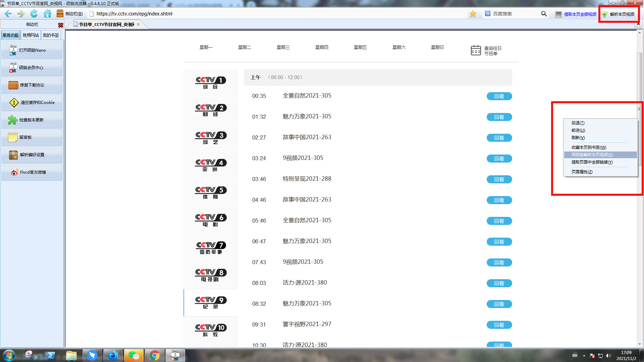Switch to the 常用功能 sidebar tab

click(11, 35)
